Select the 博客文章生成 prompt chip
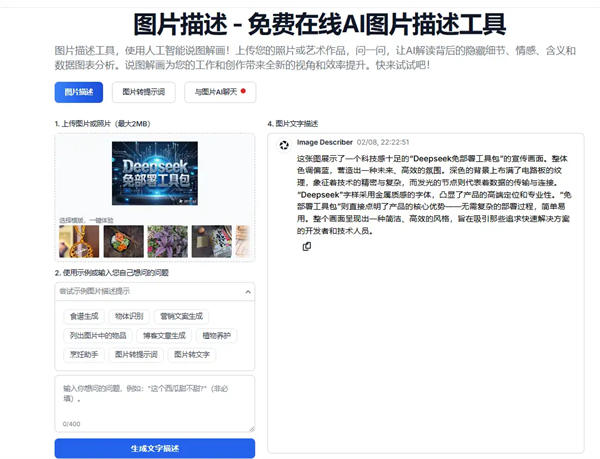The image size is (600, 459). coord(164,335)
